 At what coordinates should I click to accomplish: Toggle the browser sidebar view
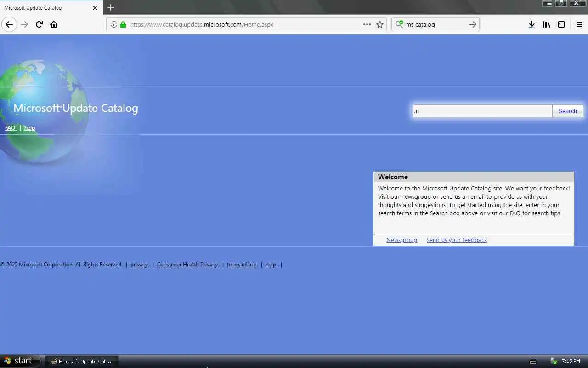(x=561, y=24)
